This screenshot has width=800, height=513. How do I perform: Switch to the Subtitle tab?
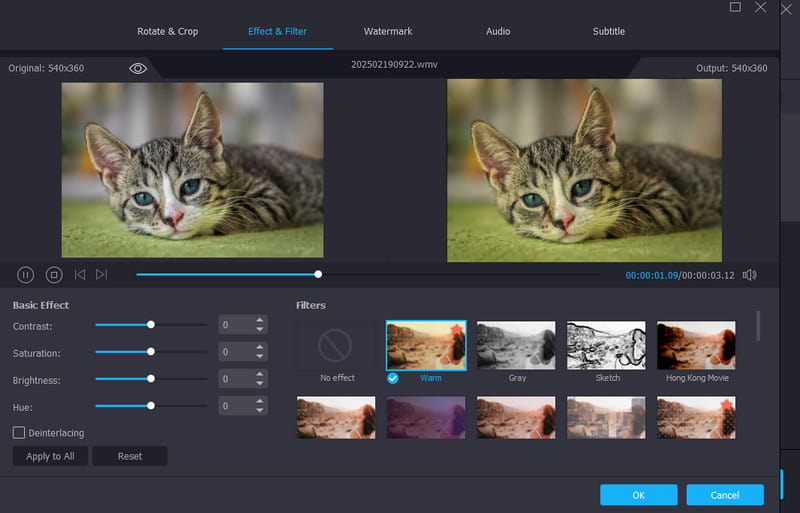609,31
